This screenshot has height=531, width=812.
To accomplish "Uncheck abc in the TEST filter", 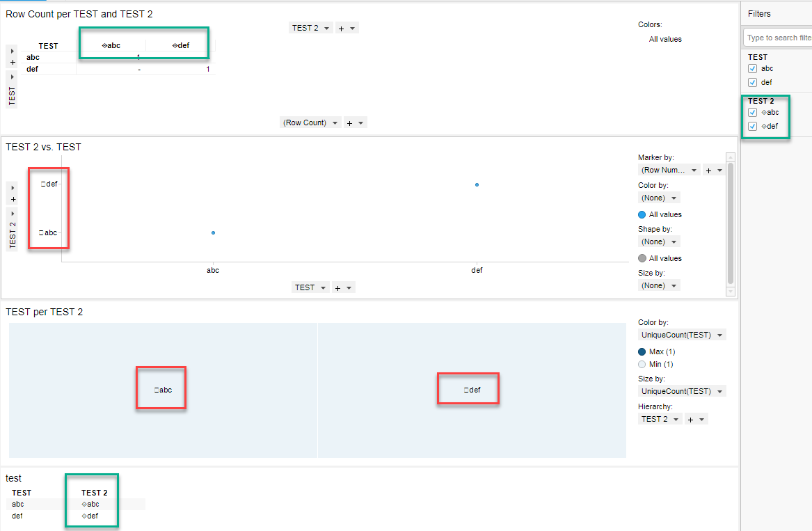I will coord(752,69).
